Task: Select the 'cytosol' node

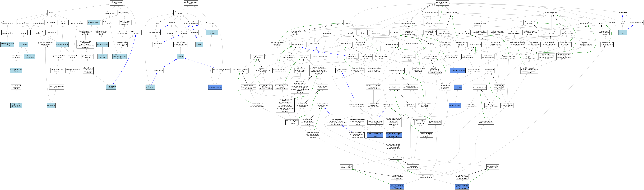Action: tap(199, 44)
